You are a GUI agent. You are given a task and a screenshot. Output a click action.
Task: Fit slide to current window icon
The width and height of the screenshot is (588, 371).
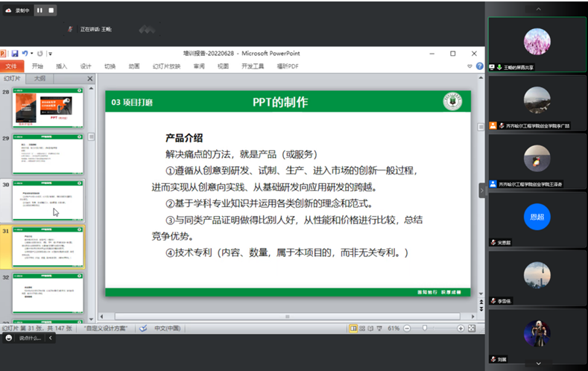click(x=472, y=329)
